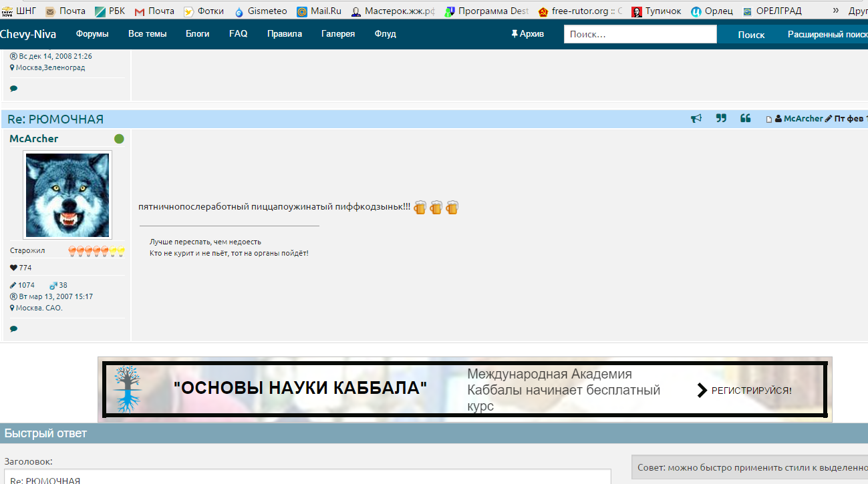868x484 pixels.
Task: Click the opening double-quote icon in post header
Action: tap(746, 119)
